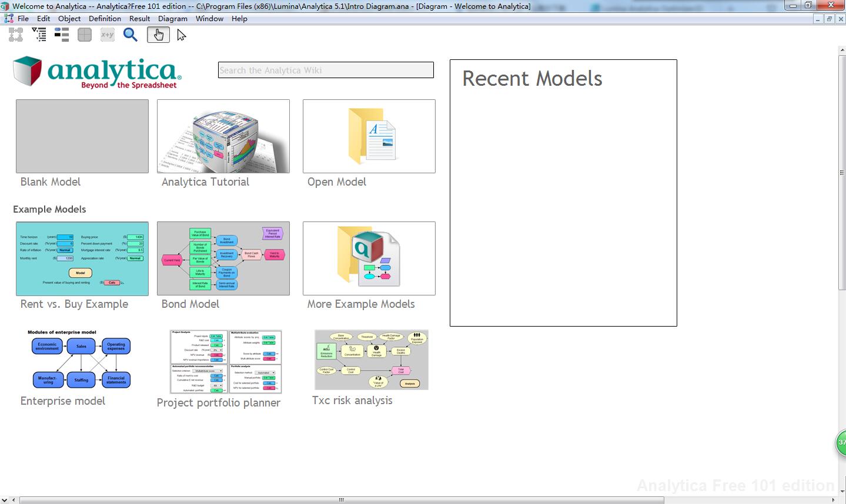Click the vertical scrollbar down arrow

coord(842,490)
